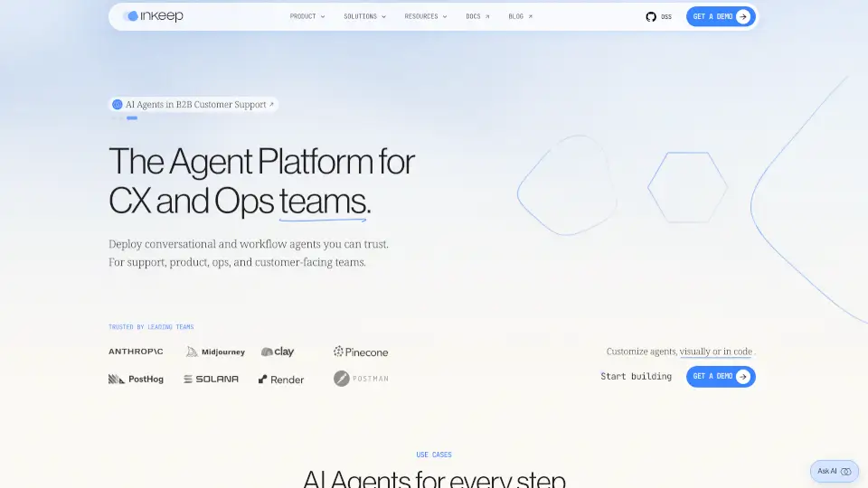Open the Docs navigation link
The width and height of the screenshot is (868, 488).
click(477, 16)
